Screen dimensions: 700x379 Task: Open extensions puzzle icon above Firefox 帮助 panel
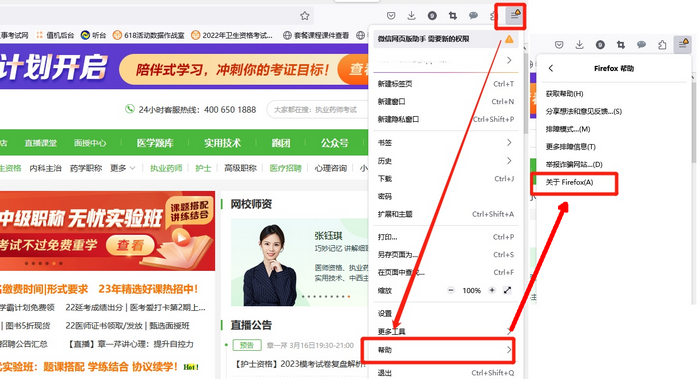pos(662,45)
